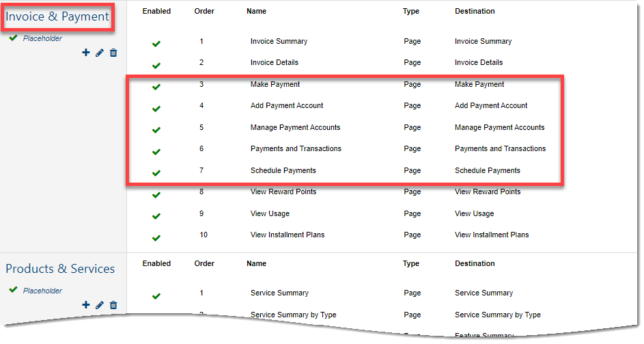Click the Name header in Products & Services table
Screen dimensions: 644x344
tap(256, 263)
